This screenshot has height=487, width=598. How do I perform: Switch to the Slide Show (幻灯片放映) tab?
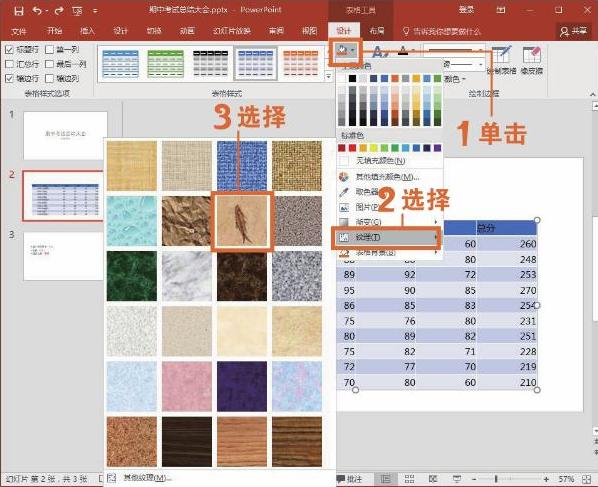point(232,31)
